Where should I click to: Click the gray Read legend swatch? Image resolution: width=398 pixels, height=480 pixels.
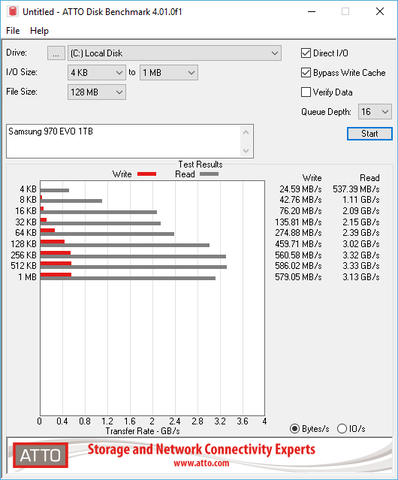point(209,174)
